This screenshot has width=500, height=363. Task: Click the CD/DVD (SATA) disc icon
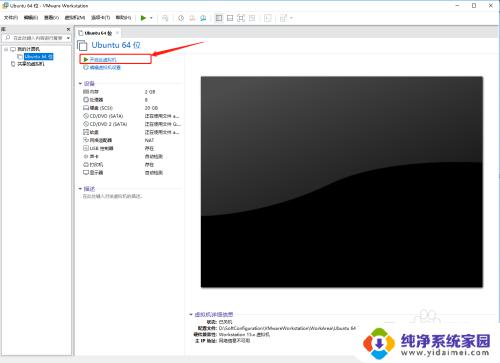click(86, 116)
